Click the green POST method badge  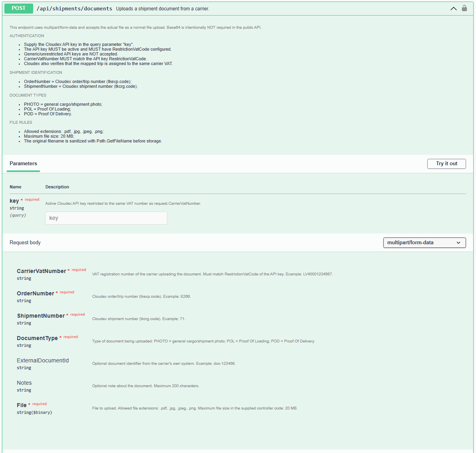point(18,8)
